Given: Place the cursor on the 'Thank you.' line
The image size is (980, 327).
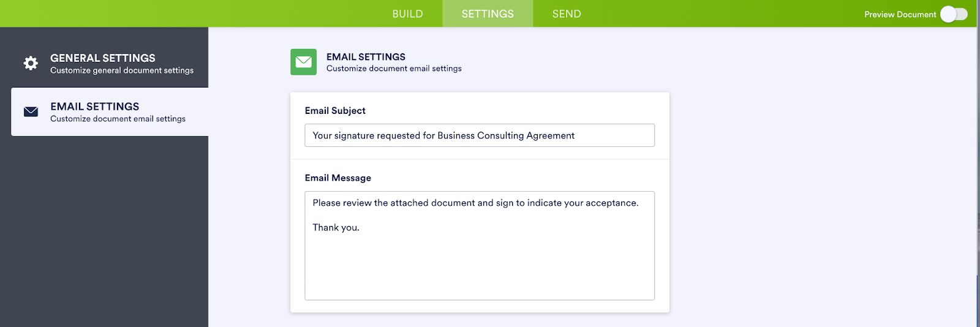Looking at the screenshot, I should point(336,228).
